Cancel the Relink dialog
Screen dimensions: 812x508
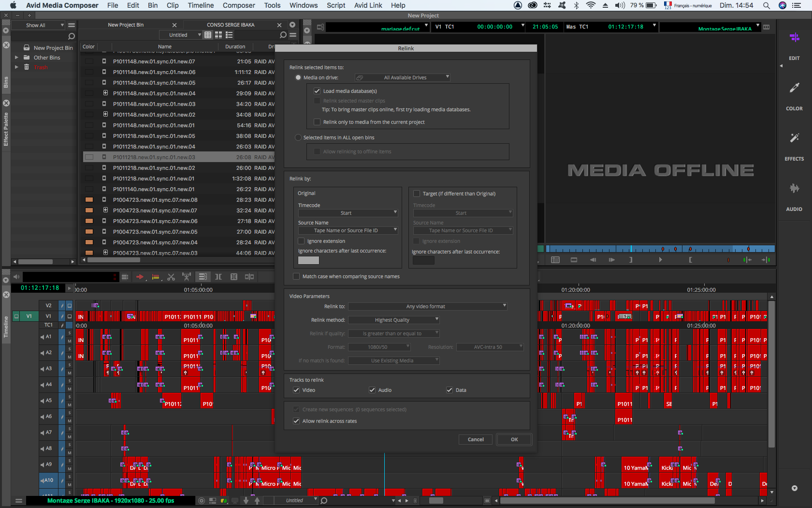pyautogui.click(x=476, y=439)
